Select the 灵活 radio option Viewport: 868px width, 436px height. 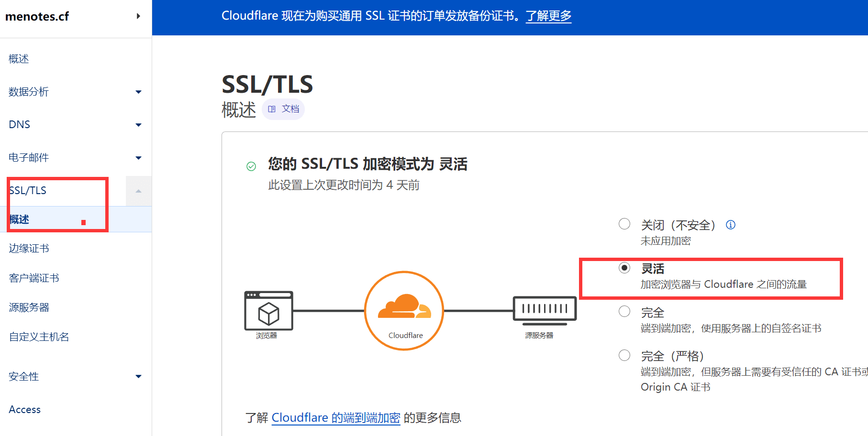point(624,268)
